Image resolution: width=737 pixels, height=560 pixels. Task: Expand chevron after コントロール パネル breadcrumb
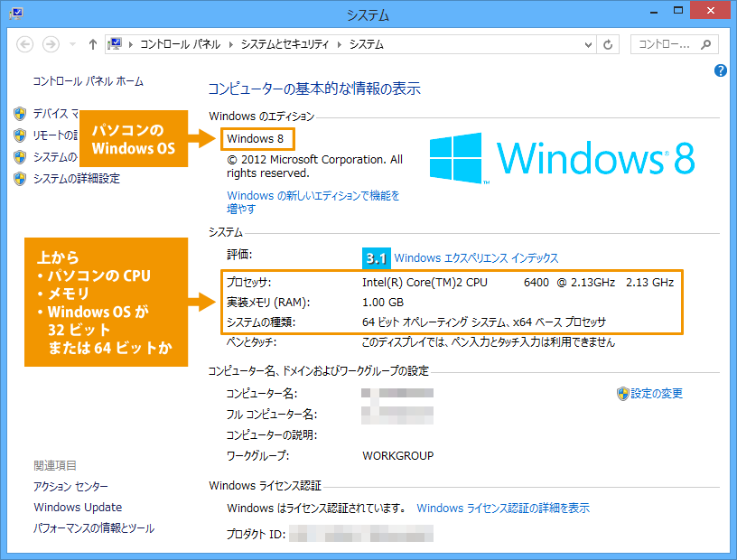[231, 44]
